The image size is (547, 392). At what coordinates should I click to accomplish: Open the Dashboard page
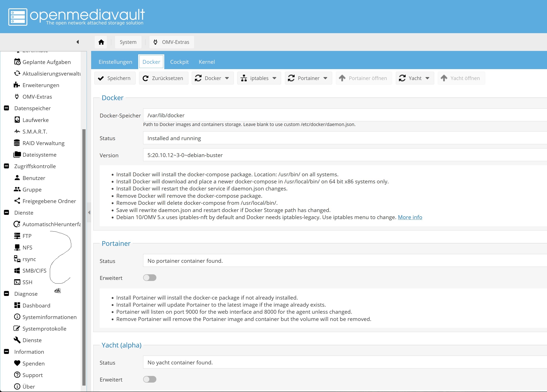pos(32,305)
